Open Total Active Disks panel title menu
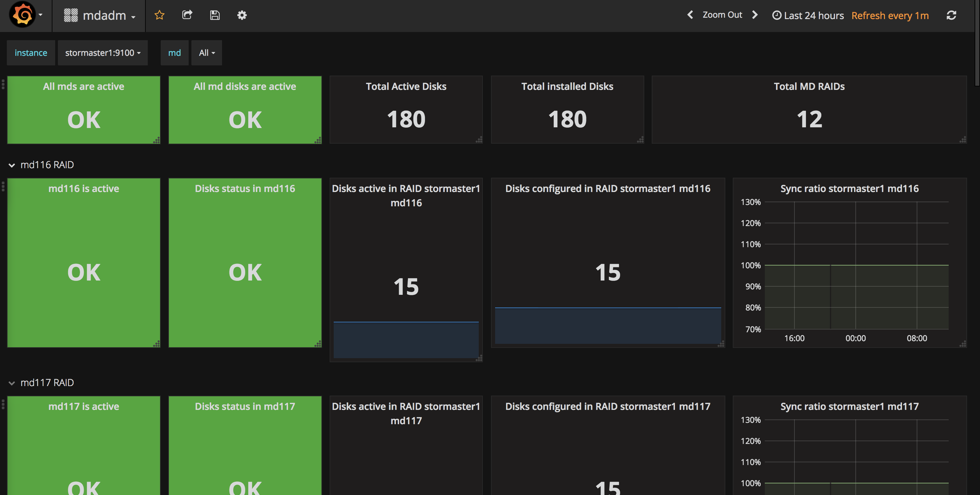Viewport: 980px width, 495px height. (406, 86)
